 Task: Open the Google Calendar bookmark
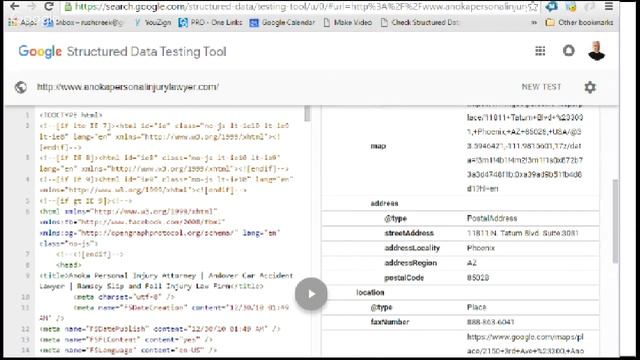click(x=282, y=22)
